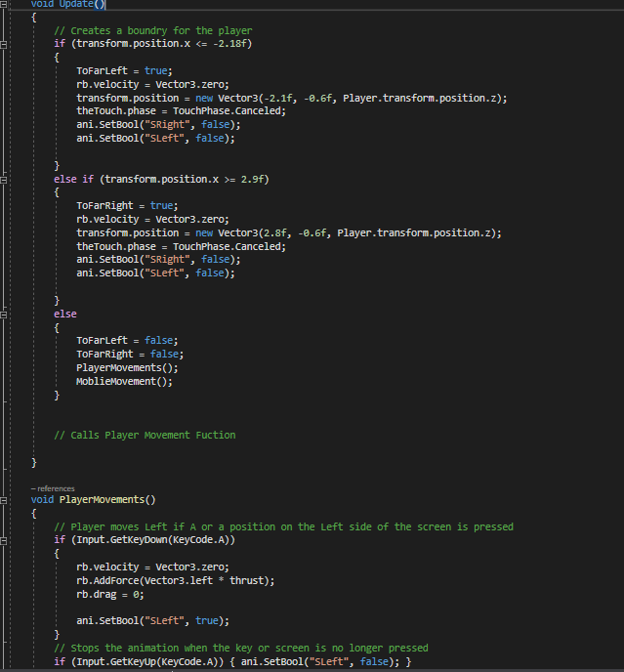Open references CodeLens above PlayerMovements
The image size is (624, 672).
point(53,488)
